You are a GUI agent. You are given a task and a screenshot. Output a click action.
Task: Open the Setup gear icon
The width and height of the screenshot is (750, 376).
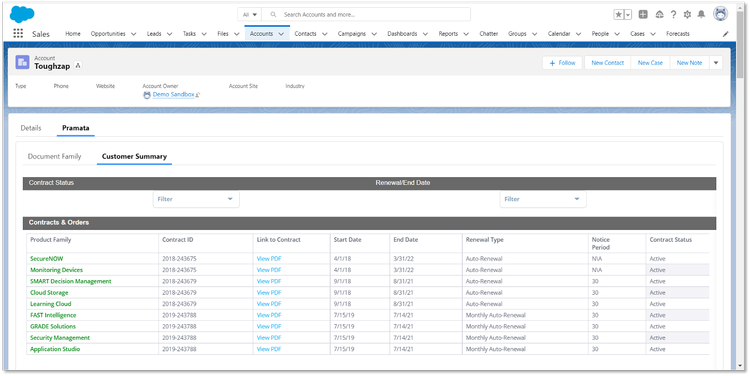click(687, 14)
